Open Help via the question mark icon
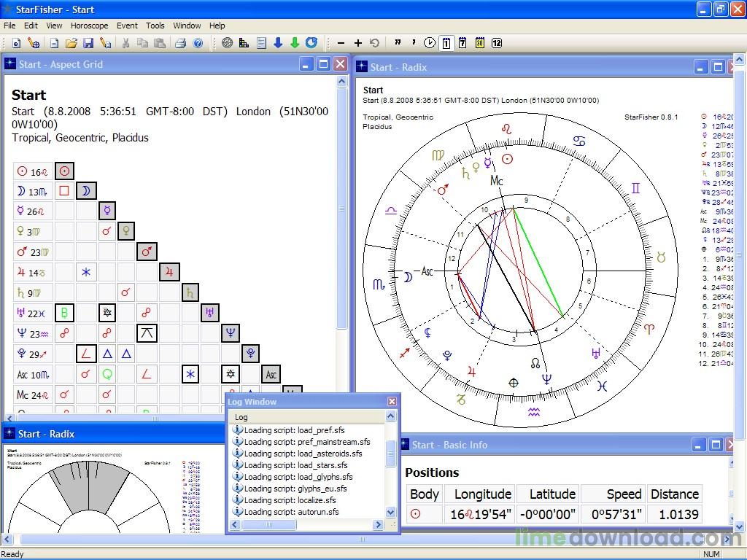 pos(197,43)
